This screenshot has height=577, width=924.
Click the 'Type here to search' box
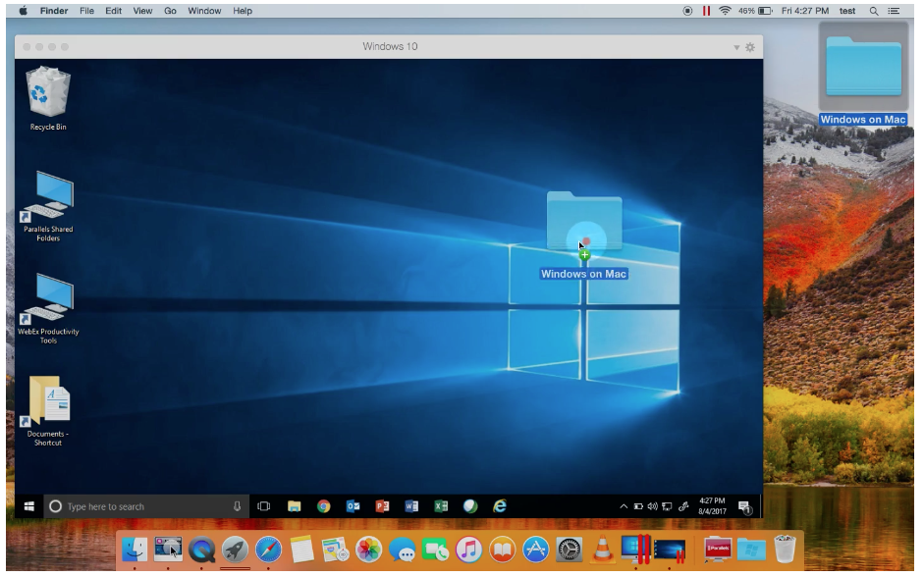click(x=146, y=506)
